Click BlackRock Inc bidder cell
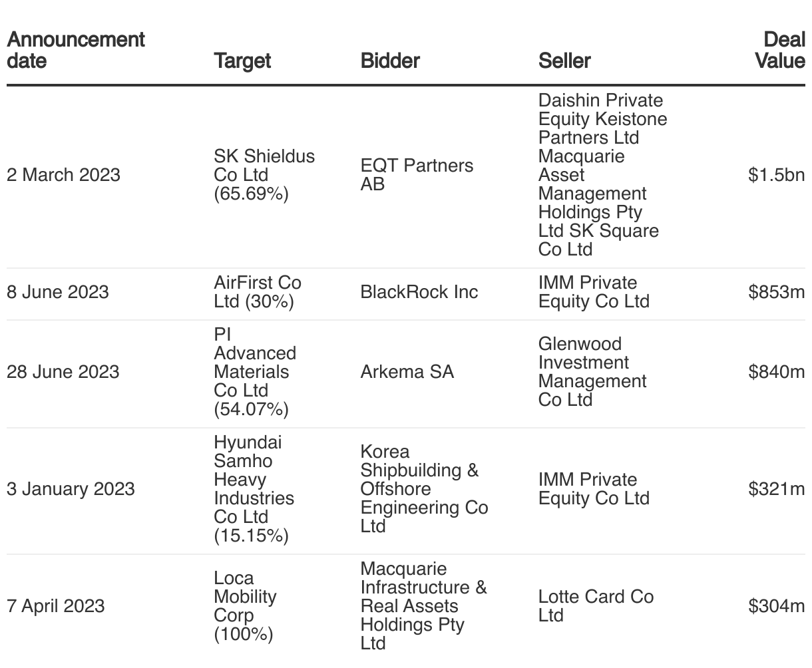Viewport: 812px width, 668px height. pyautogui.click(x=419, y=292)
